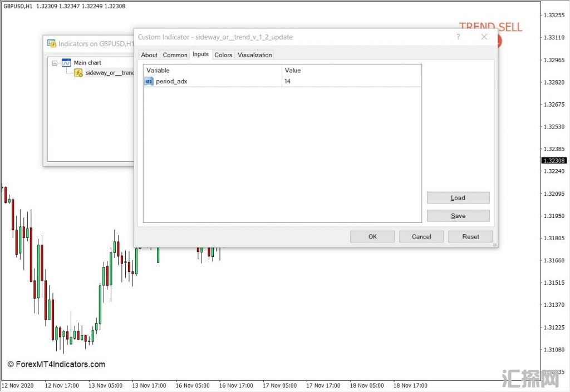The width and height of the screenshot is (570, 392).
Task: Reset indicator inputs with Reset button
Action: [470, 237]
